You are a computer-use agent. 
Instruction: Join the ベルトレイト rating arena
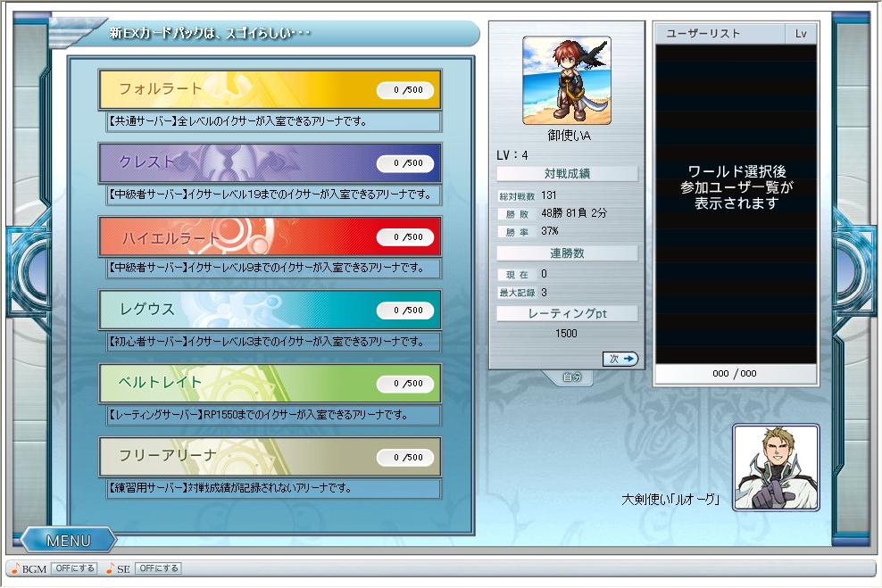270,384
